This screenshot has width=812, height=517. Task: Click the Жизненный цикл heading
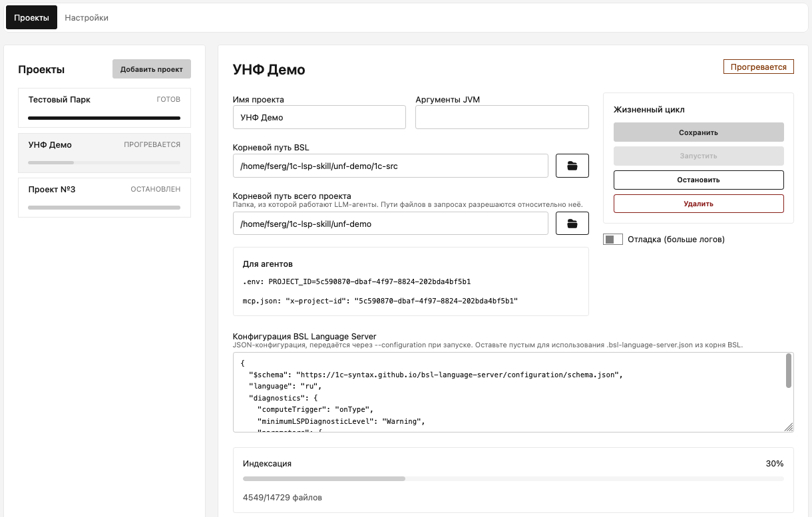coord(649,109)
